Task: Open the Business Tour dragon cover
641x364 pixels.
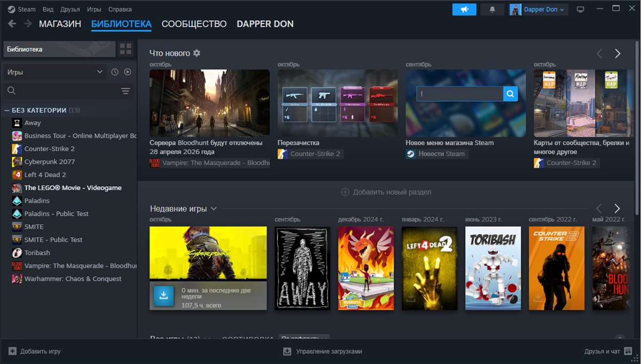Action: pyautogui.click(x=366, y=268)
